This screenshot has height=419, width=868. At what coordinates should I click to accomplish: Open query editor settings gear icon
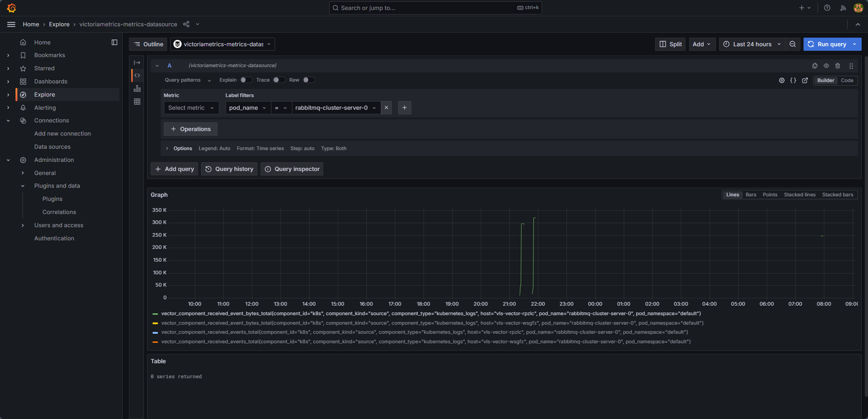pos(782,80)
